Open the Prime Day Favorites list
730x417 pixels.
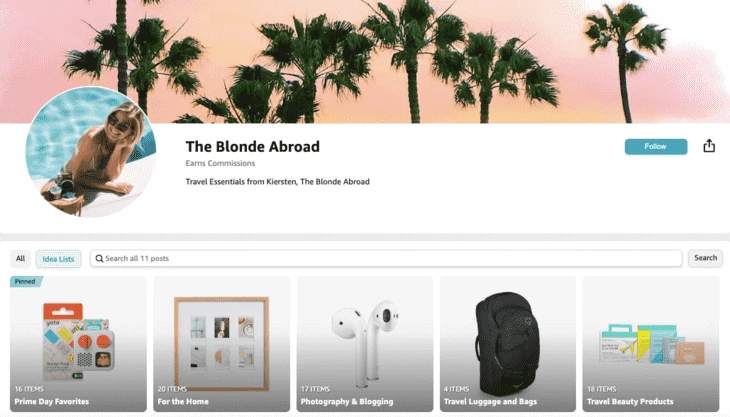[78, 344]
